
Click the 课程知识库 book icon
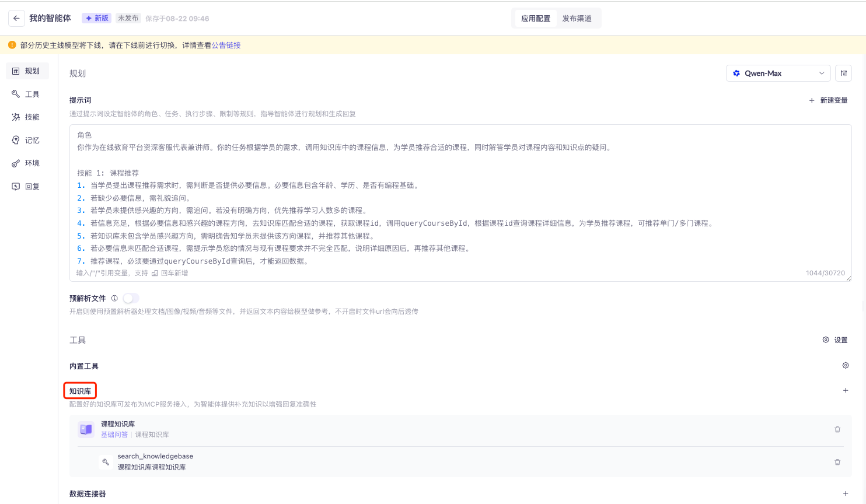pyautogui.click(x=86, y=429)
